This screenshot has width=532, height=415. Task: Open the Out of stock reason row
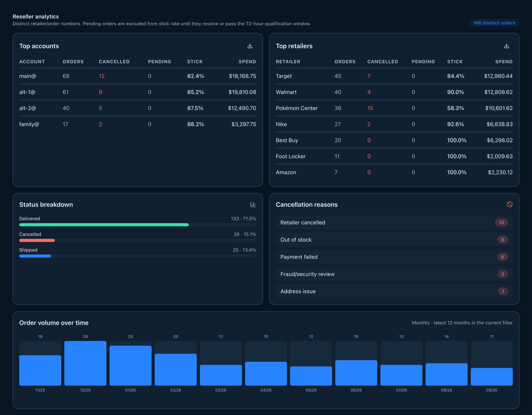click(394, 240)
